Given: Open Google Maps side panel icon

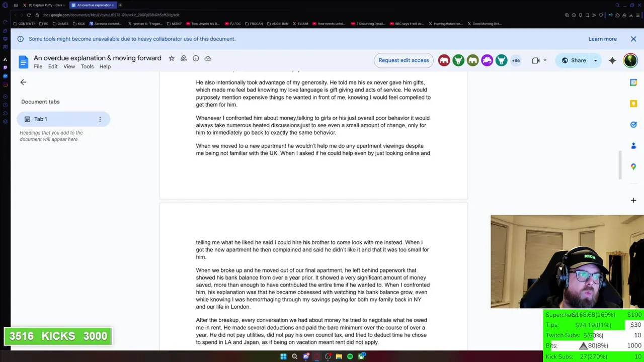Looking at the screenshot, I should [633, 167].
